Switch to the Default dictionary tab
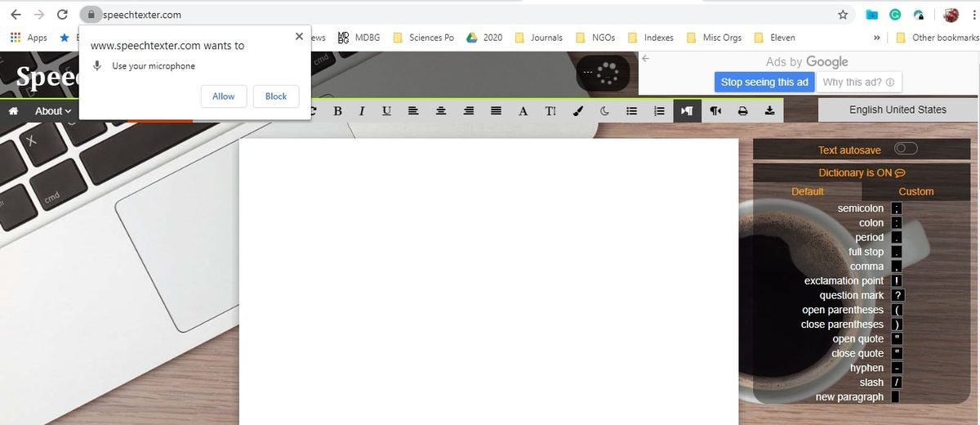The width and height of the screenshot is (980, 425). pos(808,191)
